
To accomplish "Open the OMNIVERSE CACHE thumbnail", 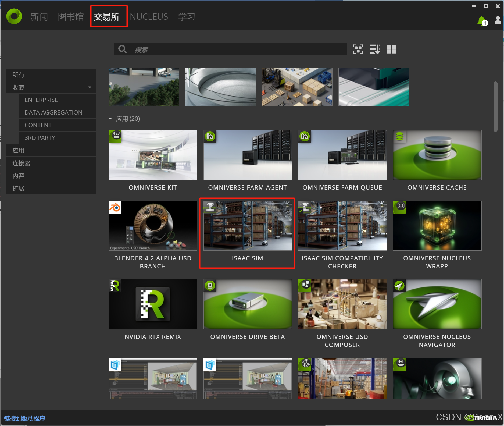I will (437, 155).
